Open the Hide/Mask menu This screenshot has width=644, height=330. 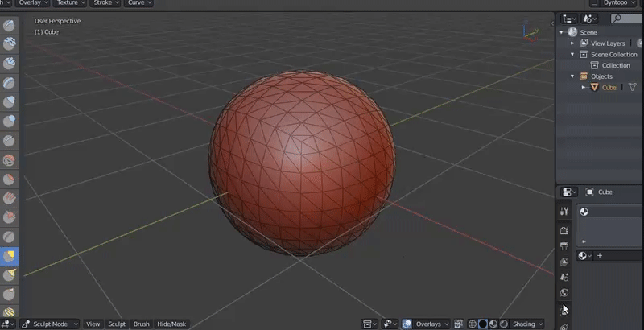(171, 324)
